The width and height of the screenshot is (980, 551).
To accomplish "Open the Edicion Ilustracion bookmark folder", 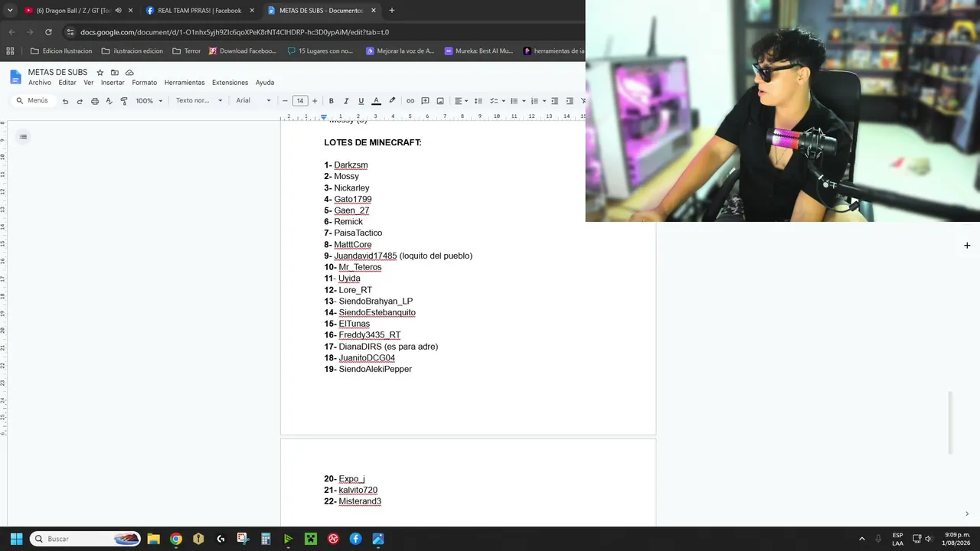I will (61, 51).
